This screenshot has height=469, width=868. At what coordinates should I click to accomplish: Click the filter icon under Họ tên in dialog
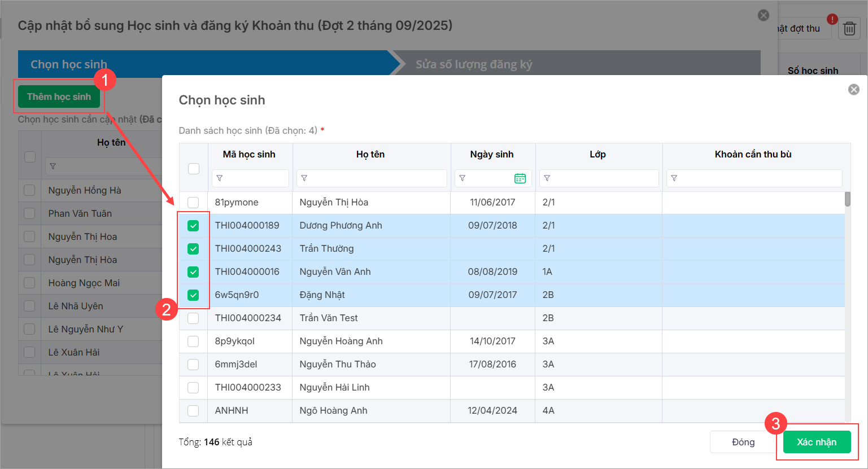click(x=304, y=178)
